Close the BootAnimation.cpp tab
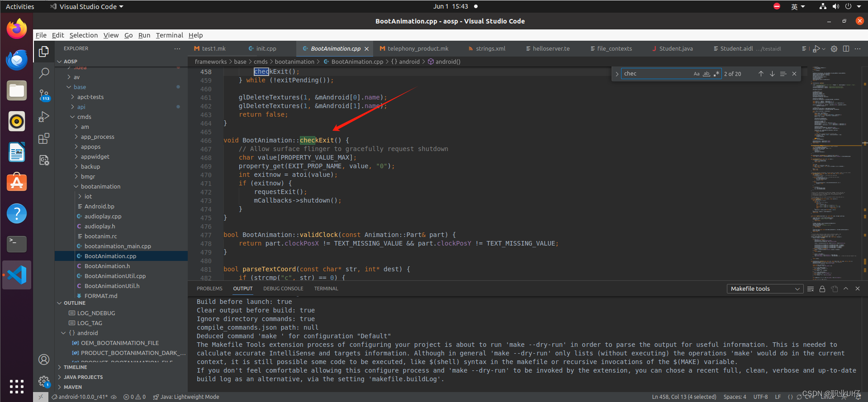The height and width of the screenshot is (402, 868). click(x=366, y=49)
